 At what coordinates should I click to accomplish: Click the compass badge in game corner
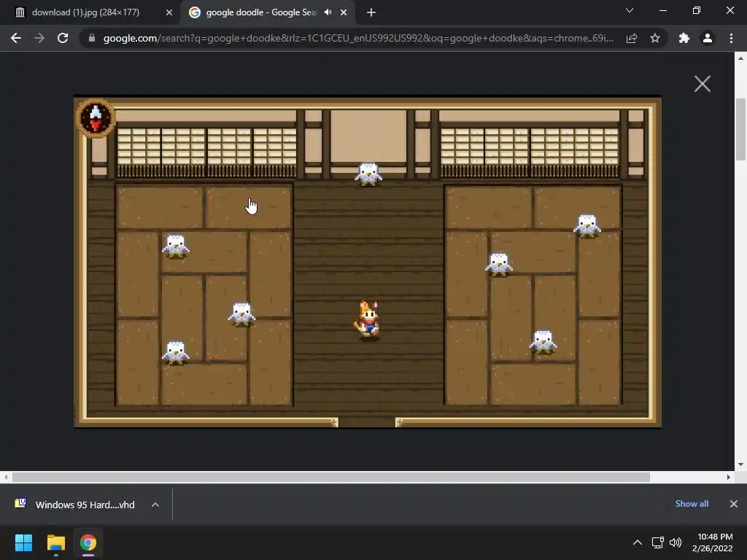click(96, 118)
